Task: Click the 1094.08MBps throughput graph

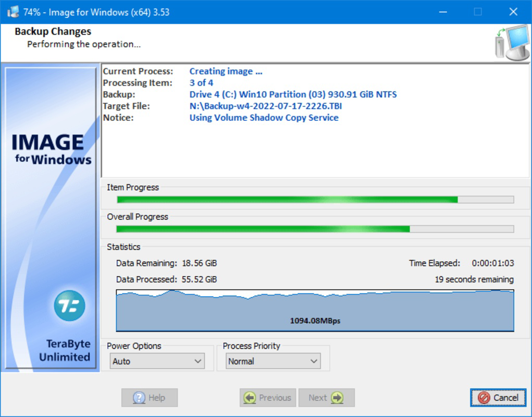Action: tap(315, 308)
